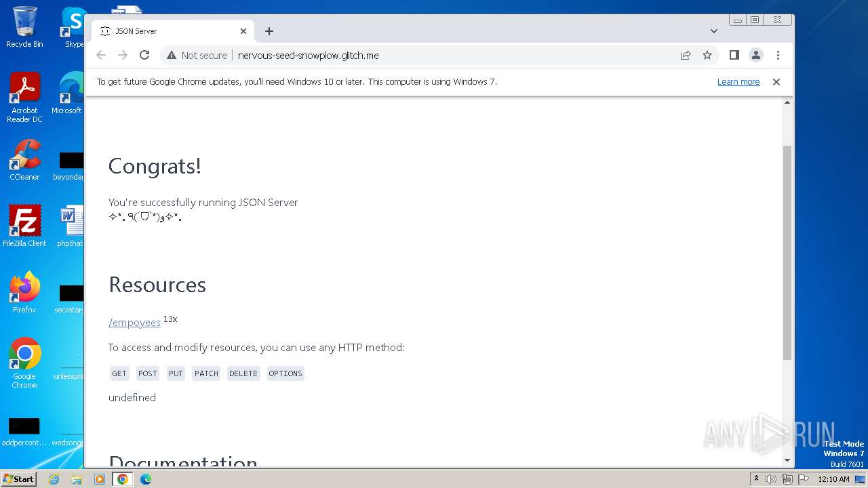868x488 pixels.
Task: Switch to Chrome in the taskbar
Action: pyautogui.click(x=123, y=479)
